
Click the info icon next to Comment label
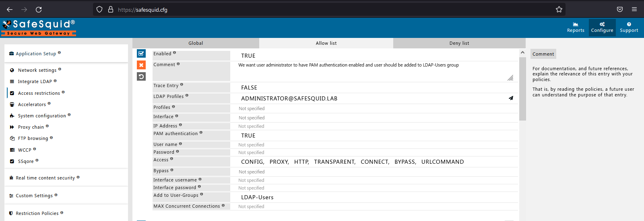pos(178,64)
